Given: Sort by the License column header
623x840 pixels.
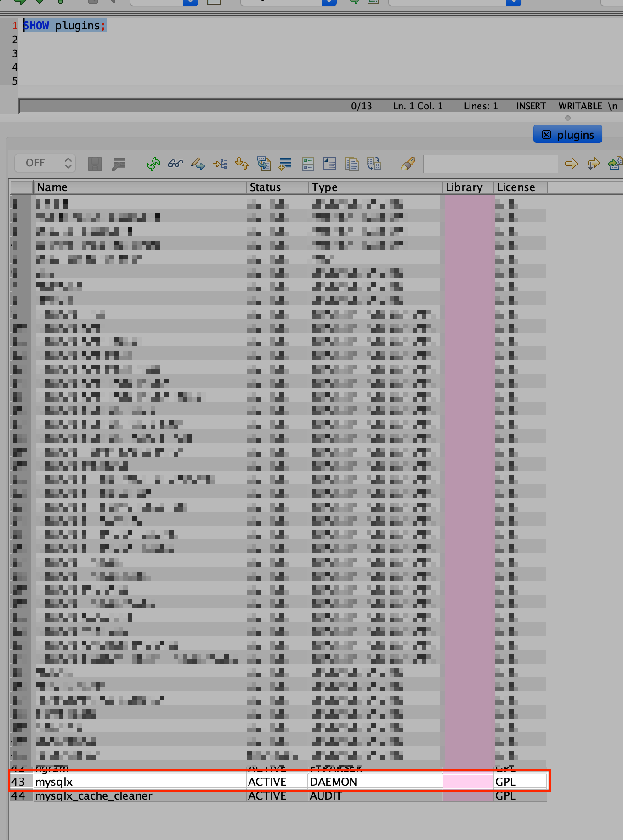Looking at the screenshot, I should [x=521, y=187].
